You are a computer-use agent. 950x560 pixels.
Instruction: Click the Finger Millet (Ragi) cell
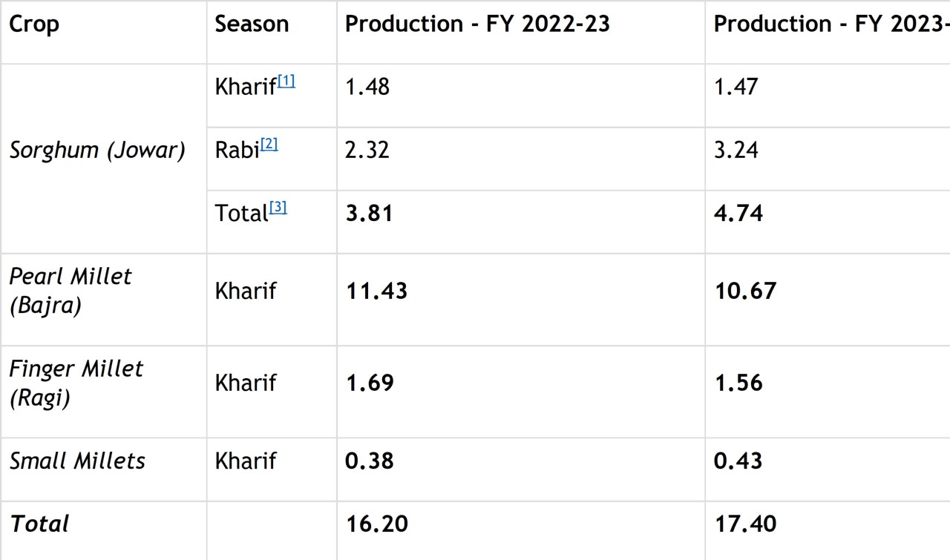coord(76,383)
